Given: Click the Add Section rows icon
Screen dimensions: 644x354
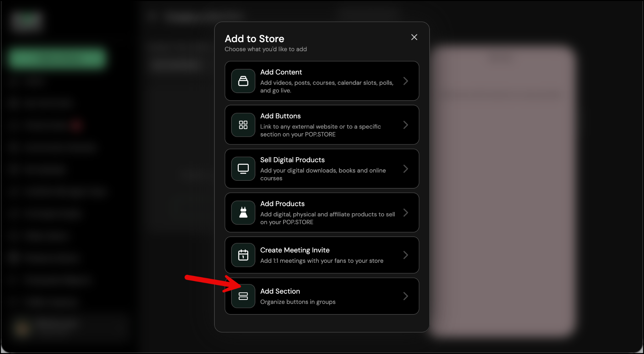Looking at the screenshot, I should click(x=243, y=296).
